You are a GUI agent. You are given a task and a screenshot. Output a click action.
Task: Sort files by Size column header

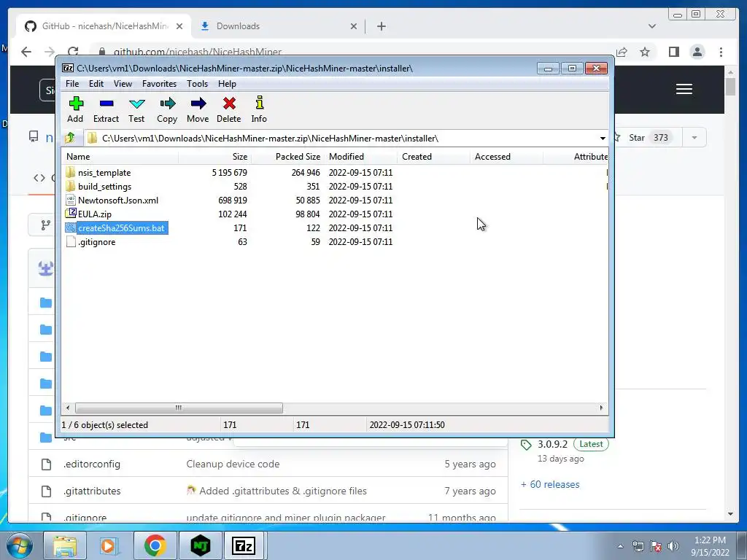tap(215, 157)
